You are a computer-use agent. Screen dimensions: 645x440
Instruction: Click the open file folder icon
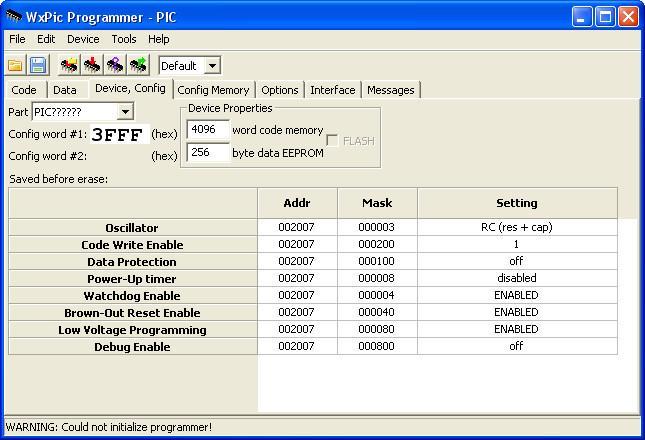pos(15,65)
